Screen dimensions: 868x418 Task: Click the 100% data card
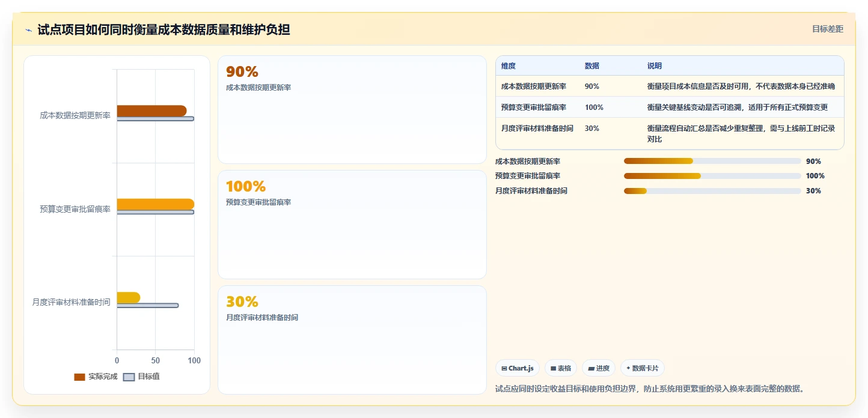pyautogui.click(x=352, y=225)
